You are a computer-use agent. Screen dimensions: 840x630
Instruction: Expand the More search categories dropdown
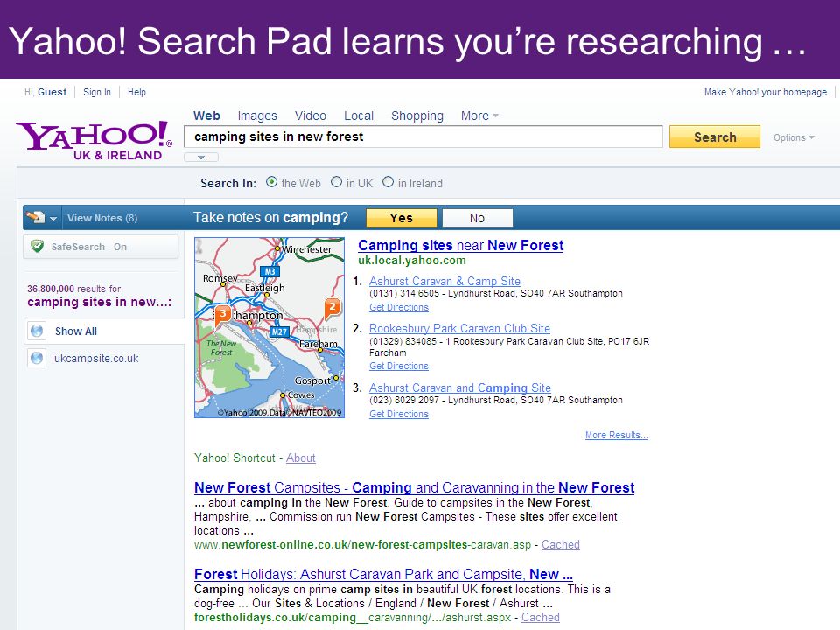click(x=479, y=115)
